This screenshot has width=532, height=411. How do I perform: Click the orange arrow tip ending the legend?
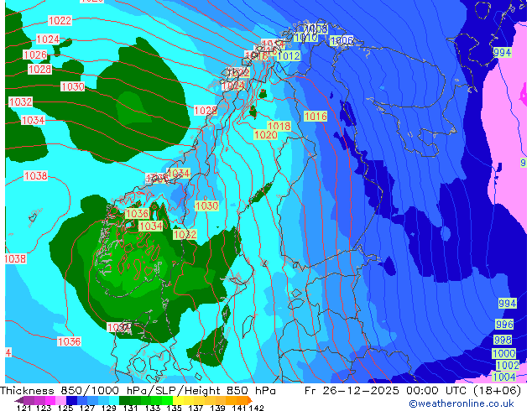click(250, 400)
